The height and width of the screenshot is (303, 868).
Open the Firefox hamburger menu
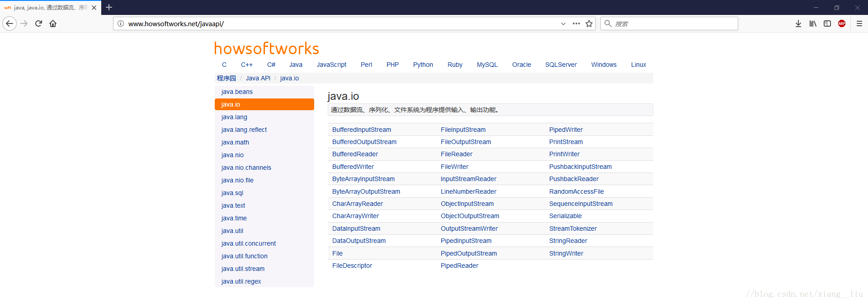pos(859,23)
